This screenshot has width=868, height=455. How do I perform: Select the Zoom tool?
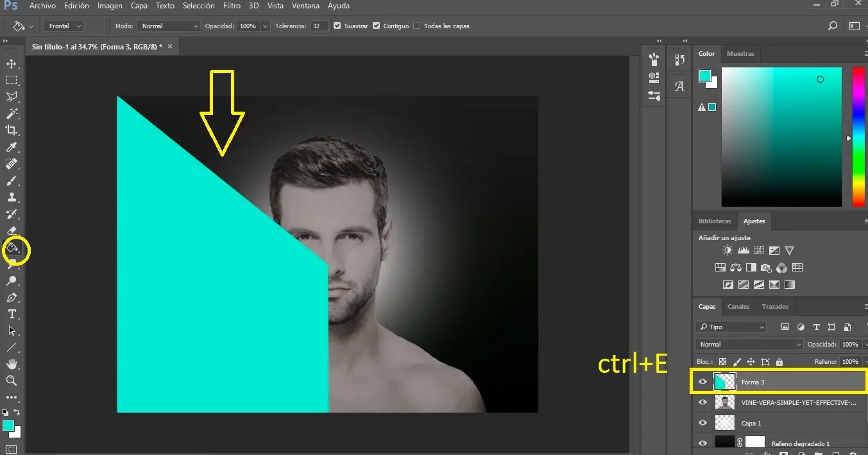12,381
